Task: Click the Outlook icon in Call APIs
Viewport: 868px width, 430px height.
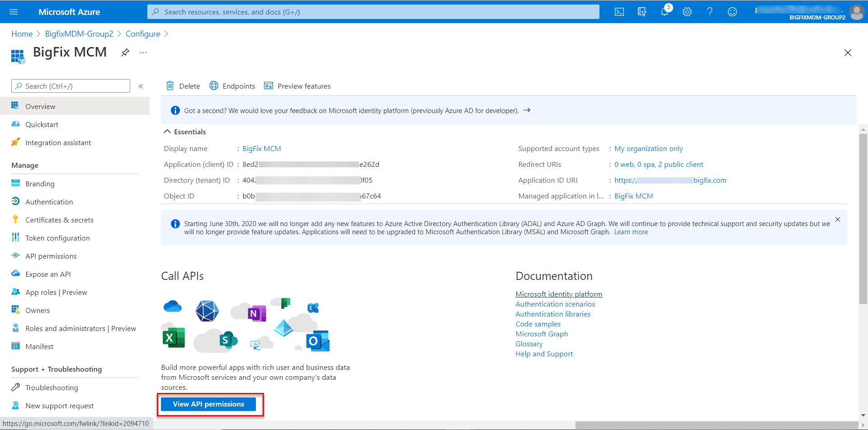Action: coord(318,341)
